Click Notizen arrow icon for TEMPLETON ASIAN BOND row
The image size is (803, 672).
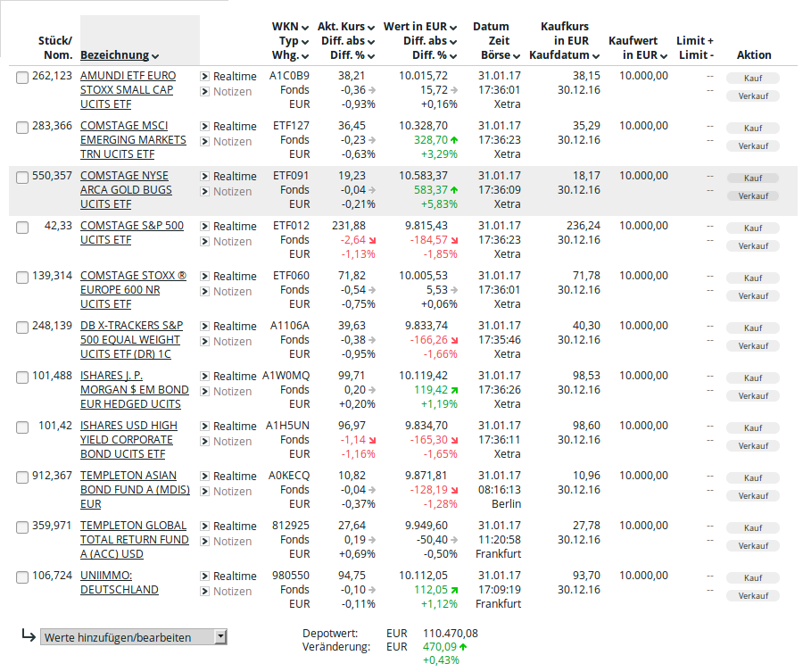[x=205, y=492]
